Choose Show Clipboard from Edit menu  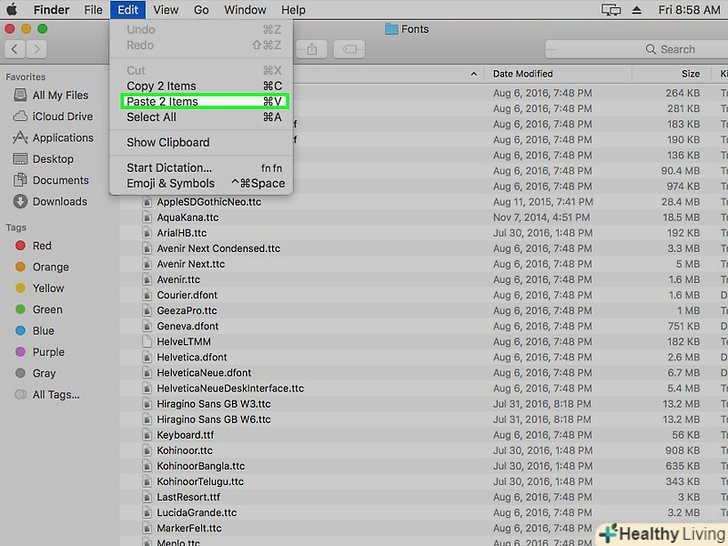(x=204, y=143)
